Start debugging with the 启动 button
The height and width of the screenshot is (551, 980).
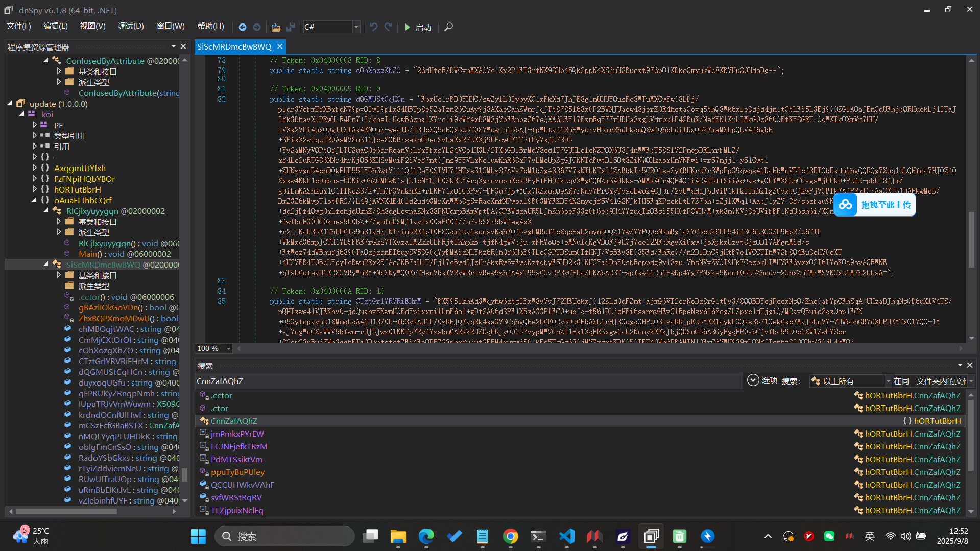tap(418, 27)
